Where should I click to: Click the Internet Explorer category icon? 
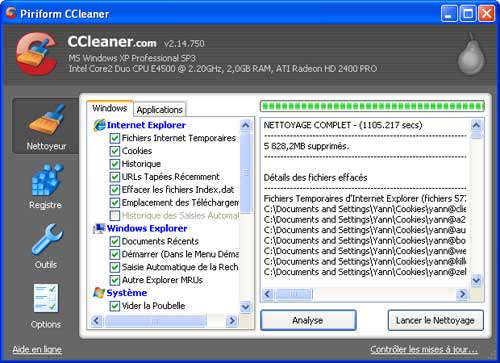tap(99, 125)
